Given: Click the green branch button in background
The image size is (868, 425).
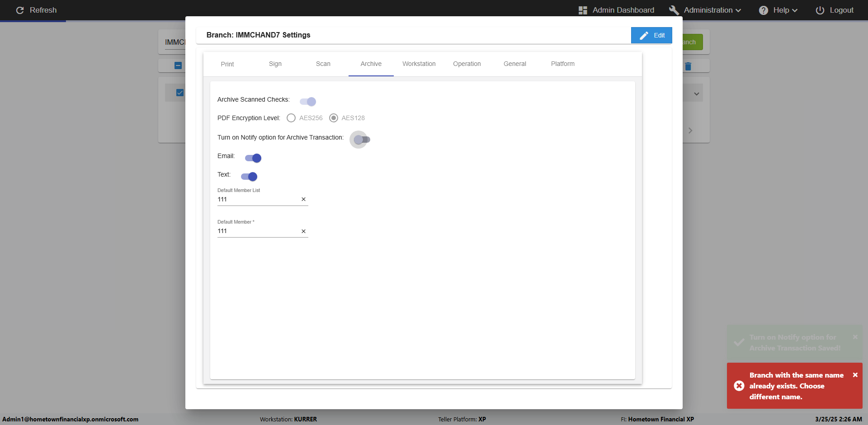Looking at the screenshot, I should [x=693, y=42].
